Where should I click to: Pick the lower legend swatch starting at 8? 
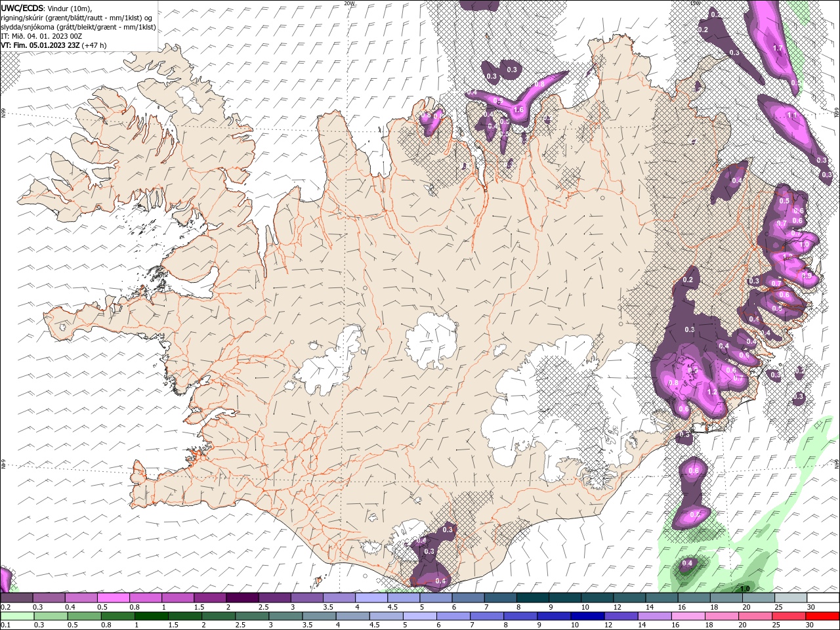click(x=520, y=616)
